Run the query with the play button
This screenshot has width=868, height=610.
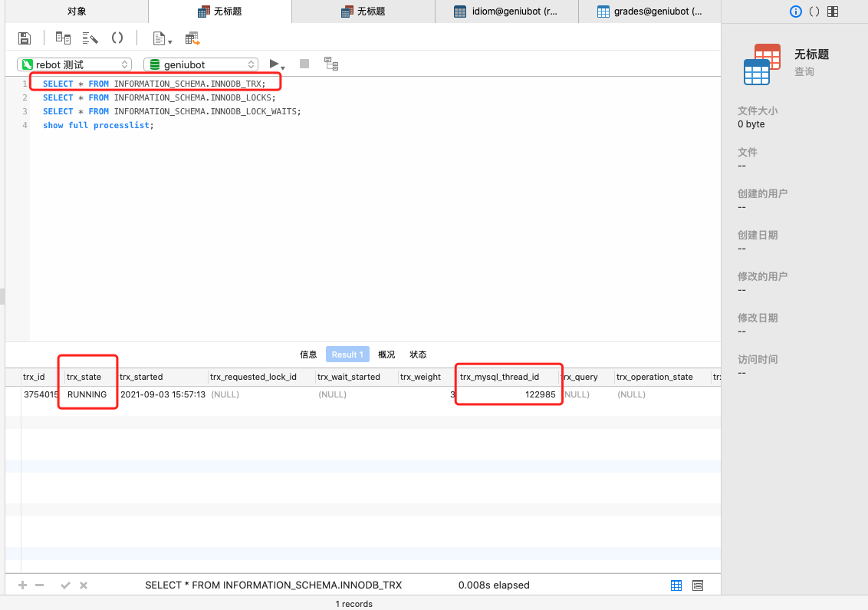coord(274,64)
